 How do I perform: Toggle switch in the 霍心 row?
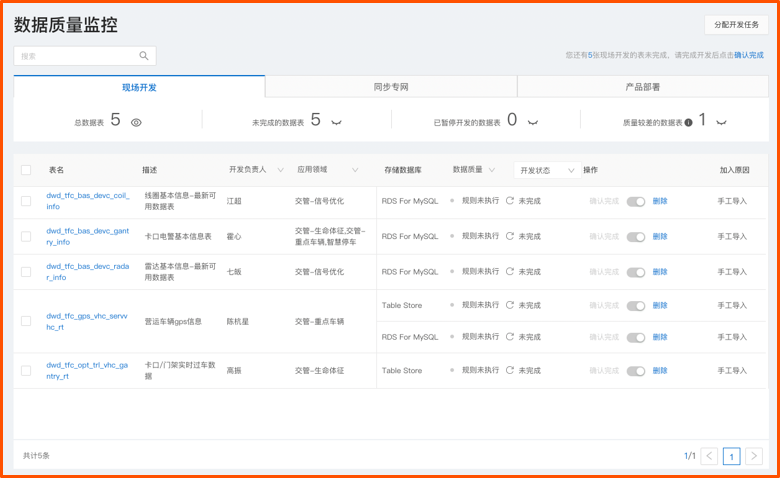point(636,237)
